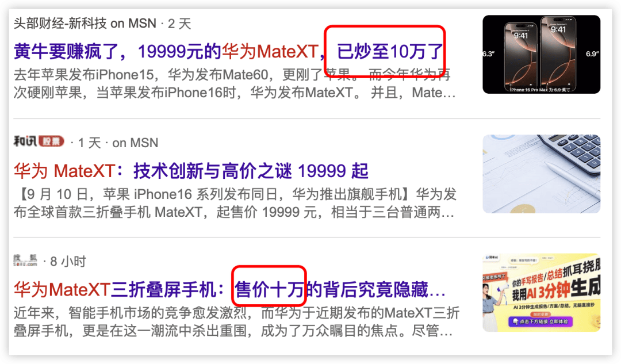Click the snippet starting 【9 月 10 日
This screenshot has width=621, height=364.
point(235,203)
